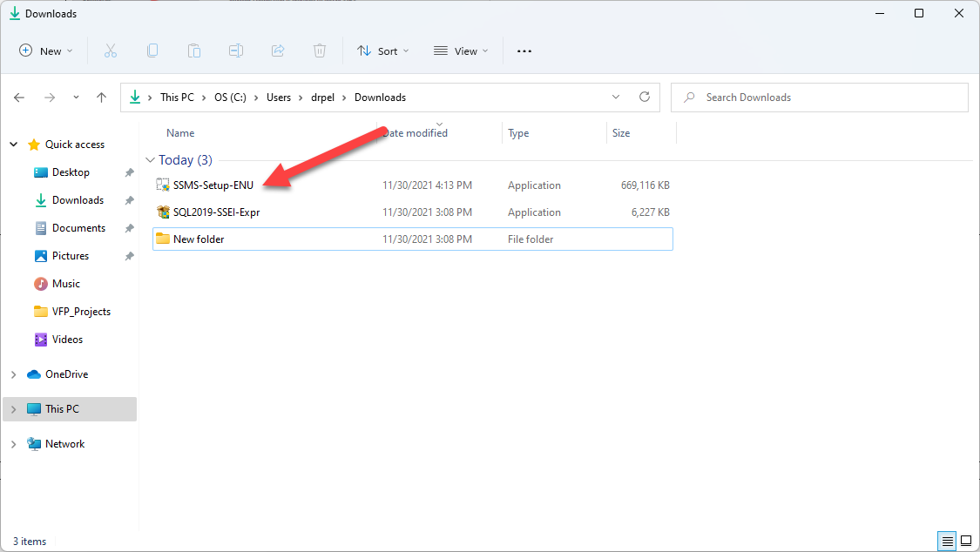Go up one folder level arrow
The image size is (980, 552).
pos(101,98)
